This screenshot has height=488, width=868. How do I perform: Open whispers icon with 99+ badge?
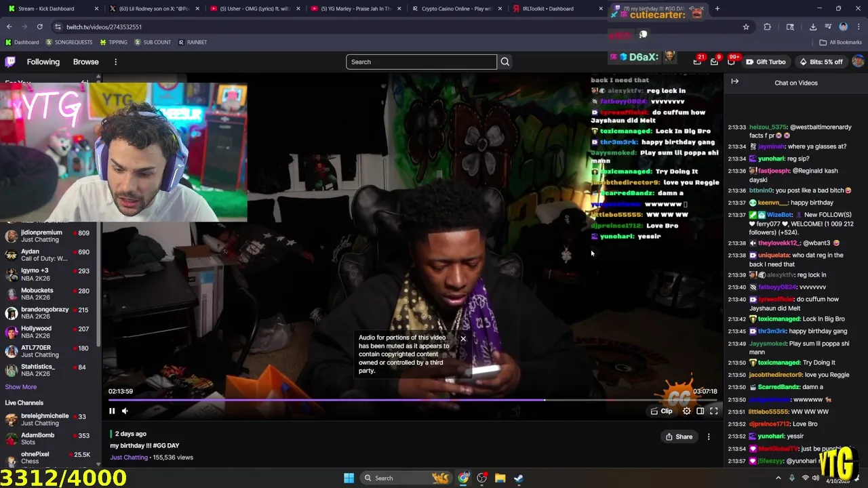(731, 61)
